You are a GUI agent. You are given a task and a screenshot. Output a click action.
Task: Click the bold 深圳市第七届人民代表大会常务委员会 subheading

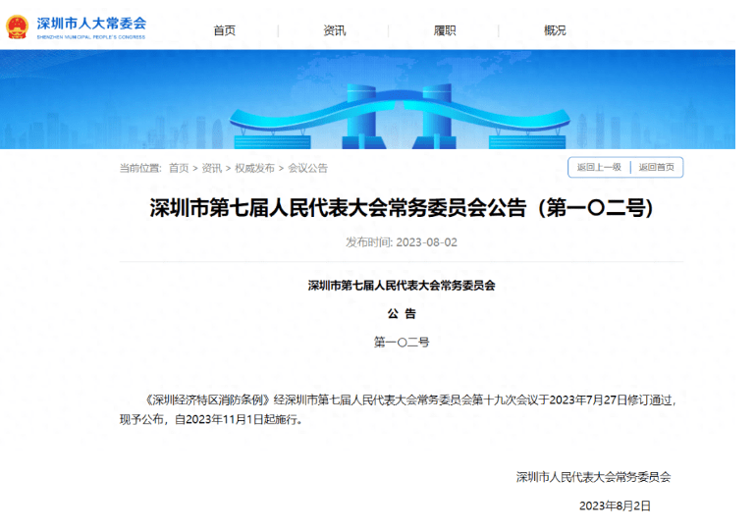(402, 286)
